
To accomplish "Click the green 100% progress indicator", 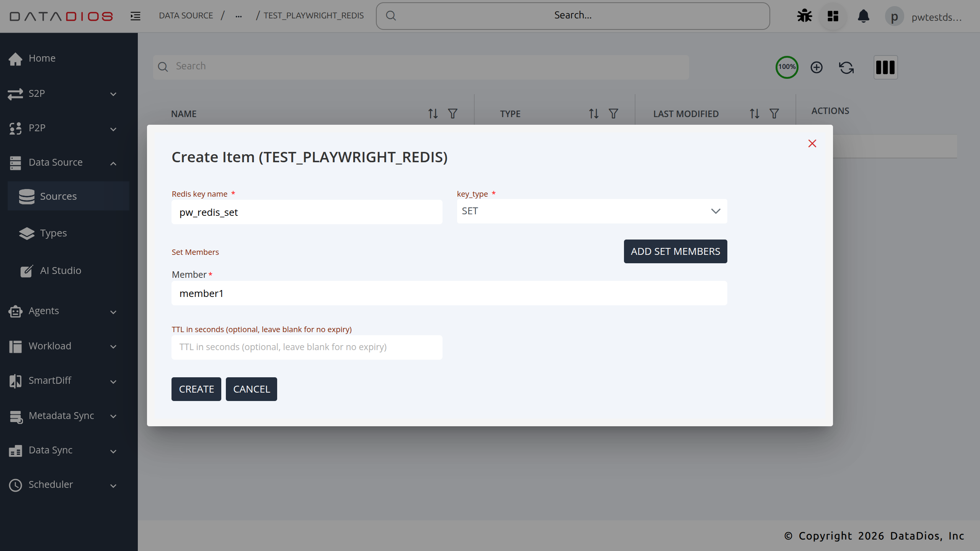I will (x=787, y=67).
